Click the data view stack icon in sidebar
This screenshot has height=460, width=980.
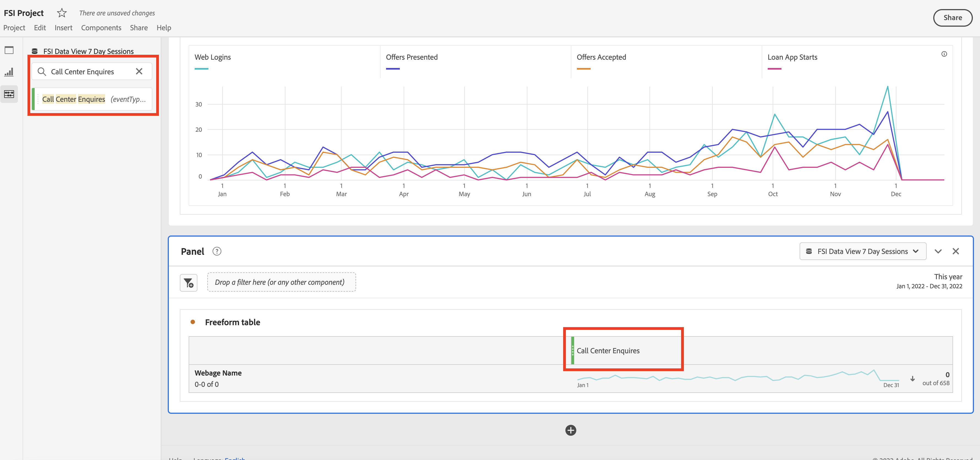(35, 51)
